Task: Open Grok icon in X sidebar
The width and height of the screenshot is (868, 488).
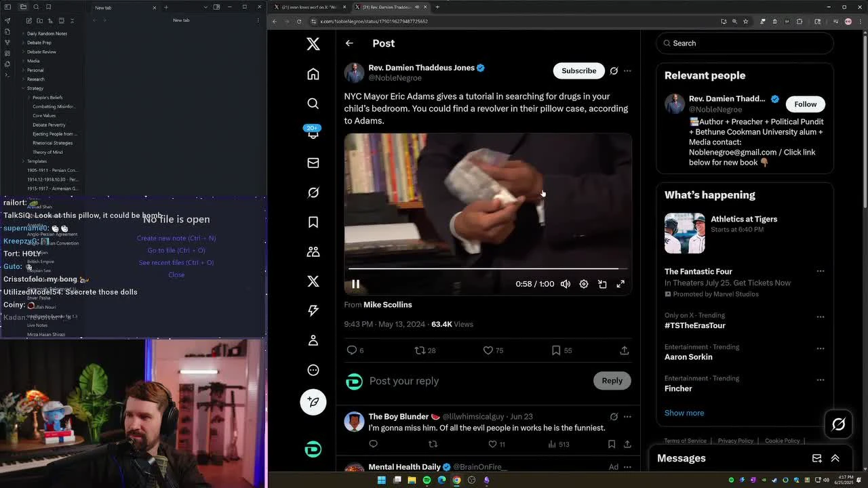Action: tap(313, 192)
